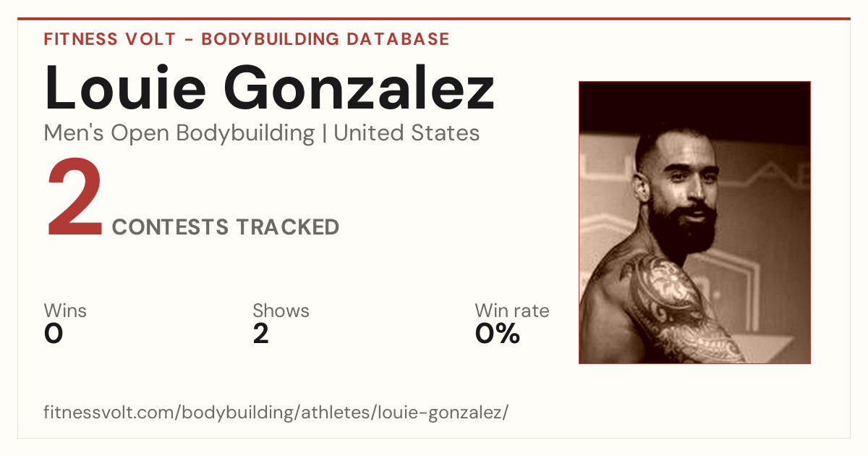Image resolution: width=868 pixels, height=456 pixels.
Task: Open the fitnessvolt.com athlete URL link
Action: pyautogui.click(x=276, y=413)
